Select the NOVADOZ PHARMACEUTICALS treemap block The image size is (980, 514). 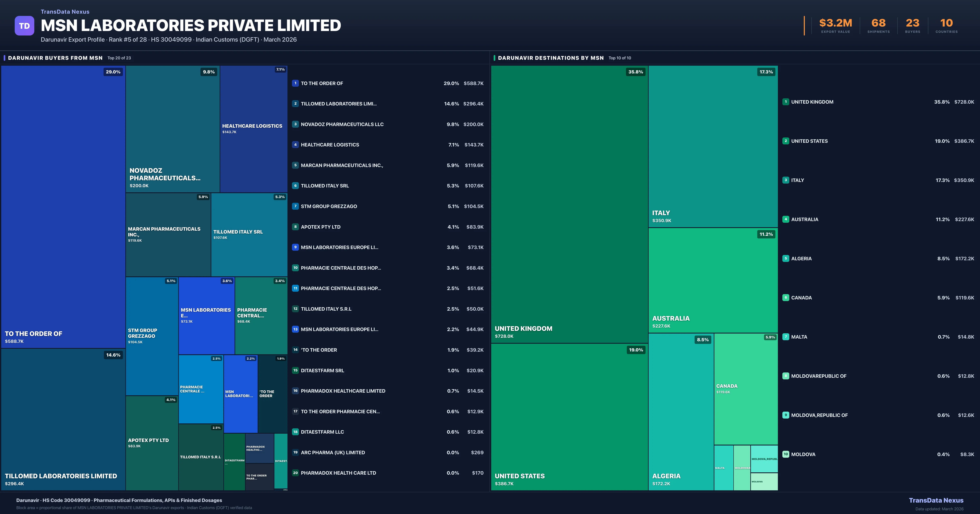tap(172, 129)
